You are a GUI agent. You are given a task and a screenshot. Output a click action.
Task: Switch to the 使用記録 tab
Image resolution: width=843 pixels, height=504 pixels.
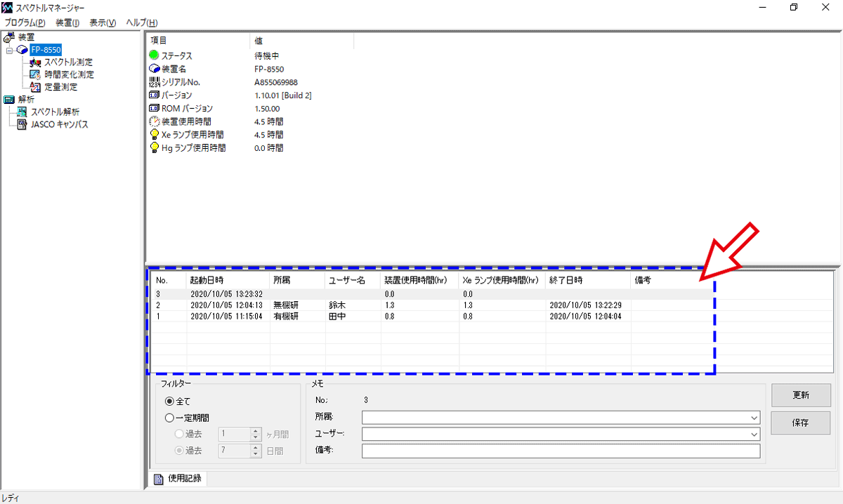pyautogui.click(x=178, y=479)
